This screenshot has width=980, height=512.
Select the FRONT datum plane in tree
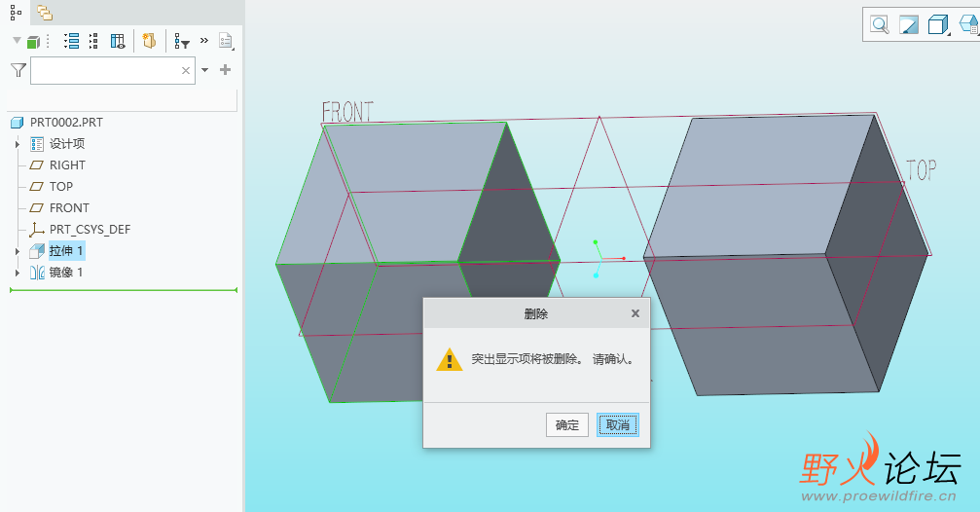point(69,207)
